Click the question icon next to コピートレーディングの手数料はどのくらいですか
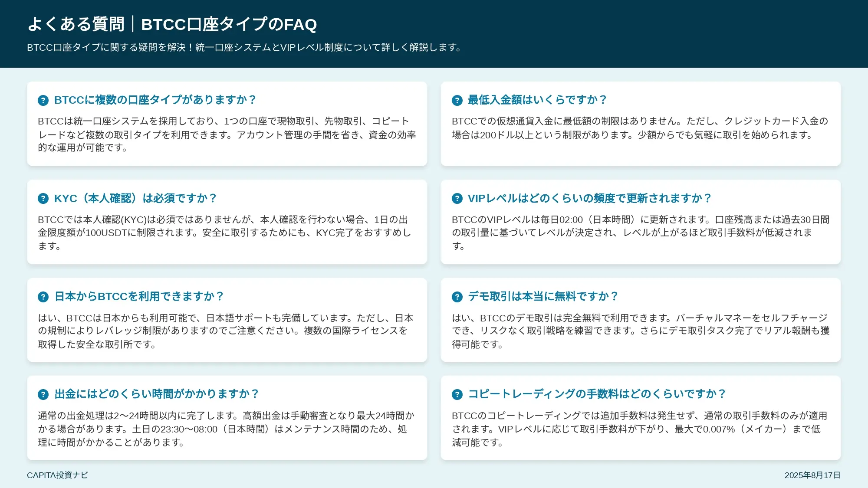The width and height of the screenshot is (868, 488). pyautogui.click(x=457, y=394)
